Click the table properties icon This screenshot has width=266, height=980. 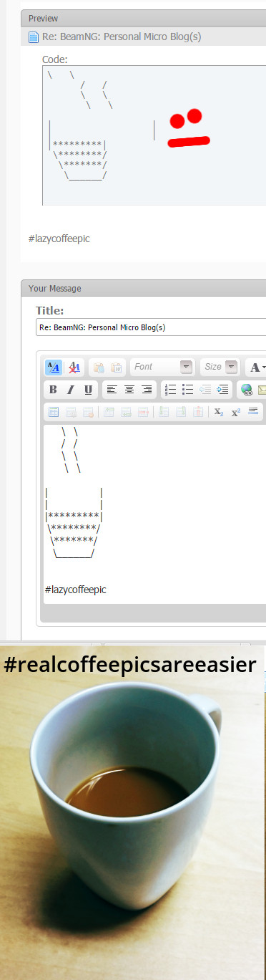pyautogui.click(x=71, y=412)
